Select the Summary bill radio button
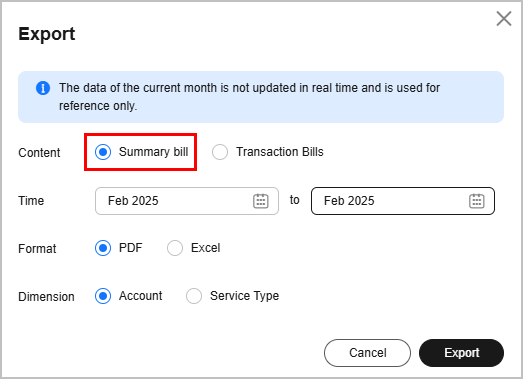 [103, 152]
